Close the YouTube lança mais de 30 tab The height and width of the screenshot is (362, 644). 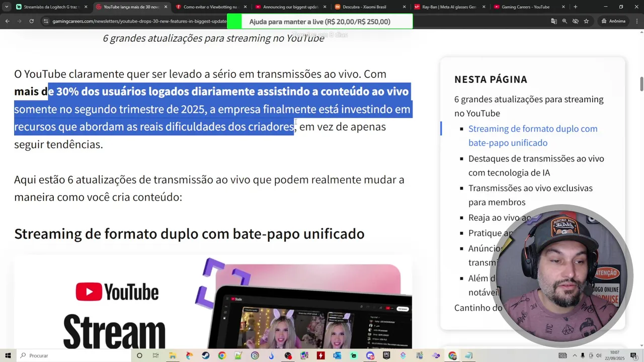pos(166,7)
